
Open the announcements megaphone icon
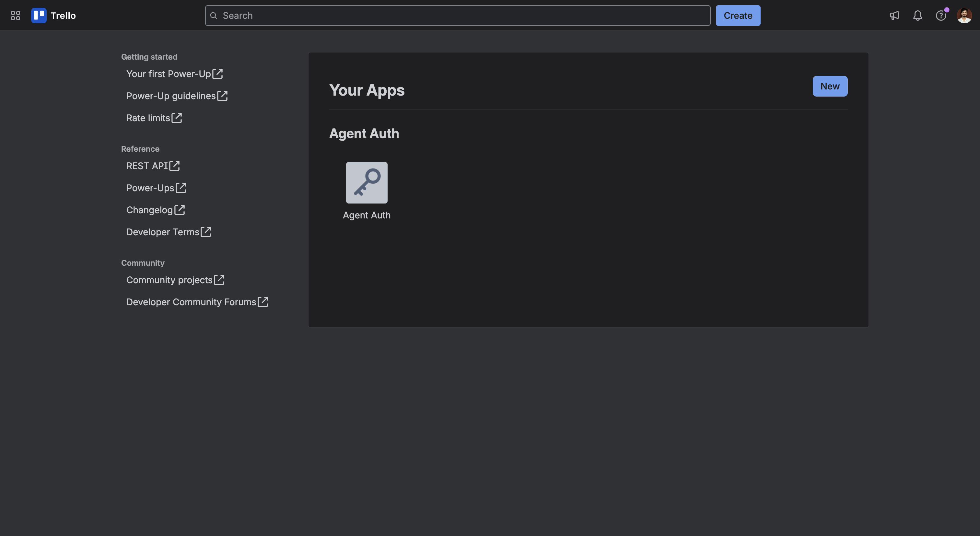pyautogui.click(x=894, y=16)
